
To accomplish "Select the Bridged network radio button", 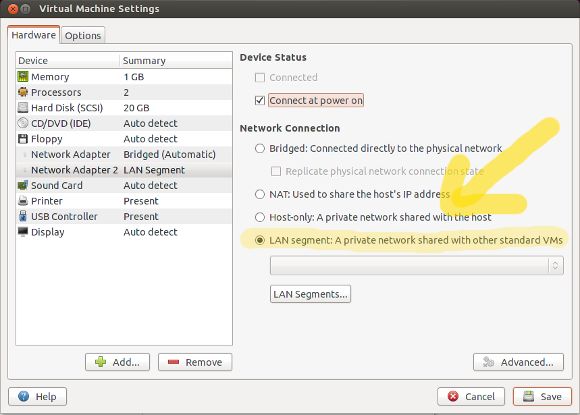I will point(260,148).
